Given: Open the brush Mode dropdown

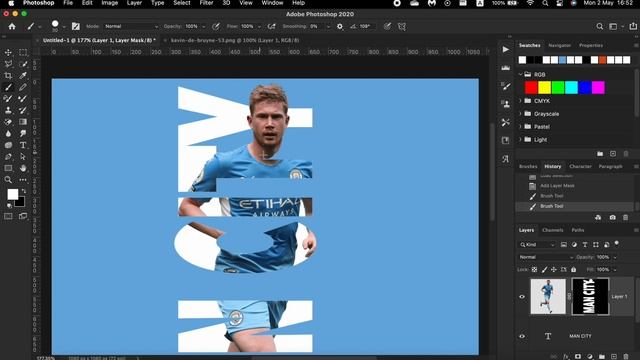Looking at the screenshot, I should coord(131,27).
